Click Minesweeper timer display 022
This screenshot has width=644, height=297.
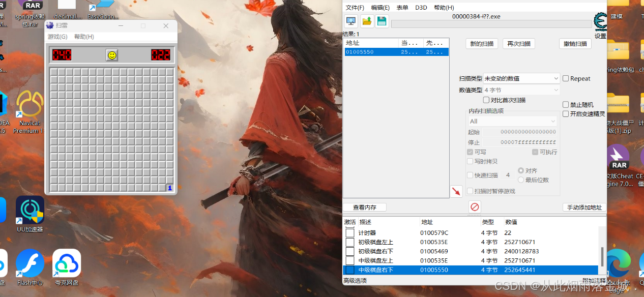click(x=160, y=55)
